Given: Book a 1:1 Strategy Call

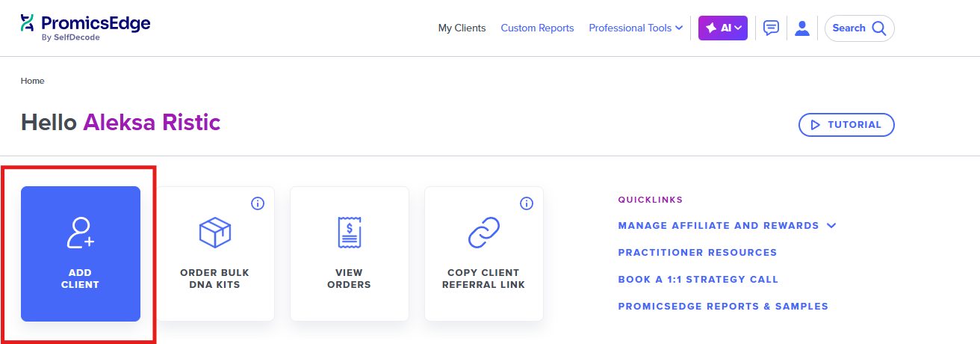Looking at the screenshot, I should (x=698, y=280).
